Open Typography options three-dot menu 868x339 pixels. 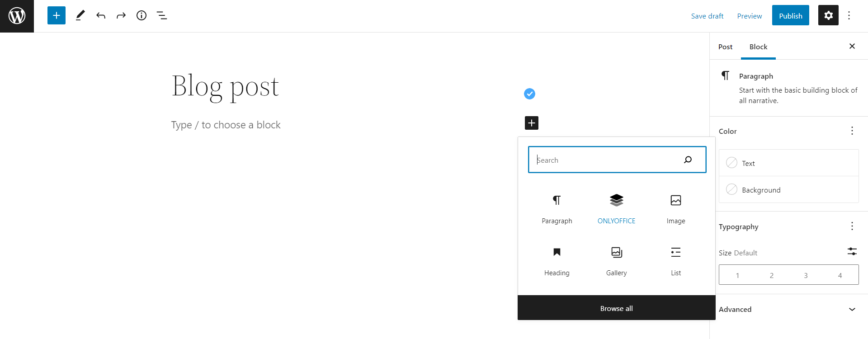tap(852, 226)
